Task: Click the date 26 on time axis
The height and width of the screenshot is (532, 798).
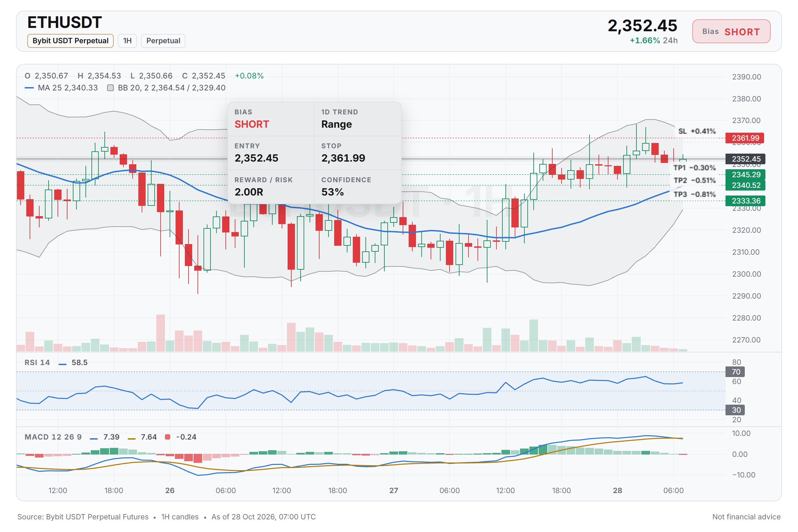Action: (x=170, y=490)
